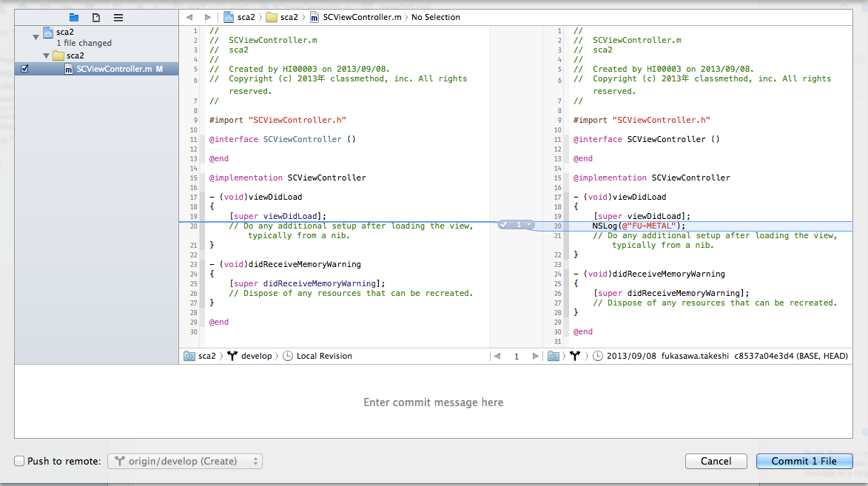Click right pane branch icon
This screenshot has width=868, height=486.
tap(575, 356)
